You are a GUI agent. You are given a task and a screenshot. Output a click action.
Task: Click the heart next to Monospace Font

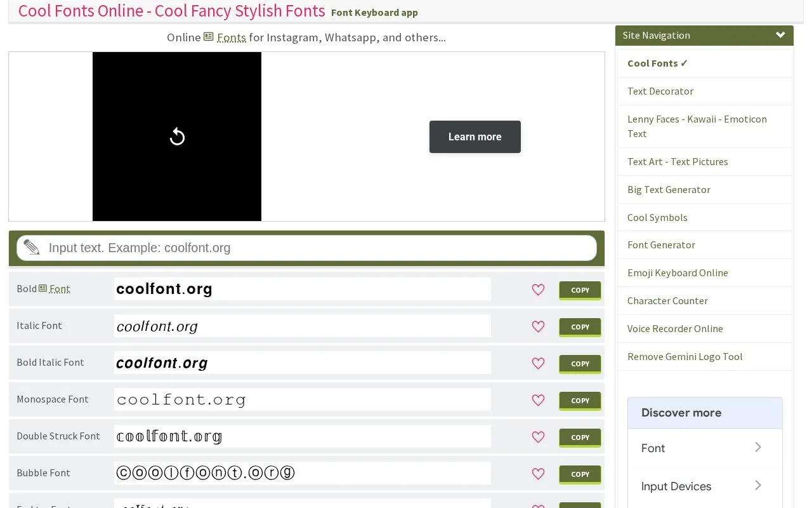(x=538, y=400)
